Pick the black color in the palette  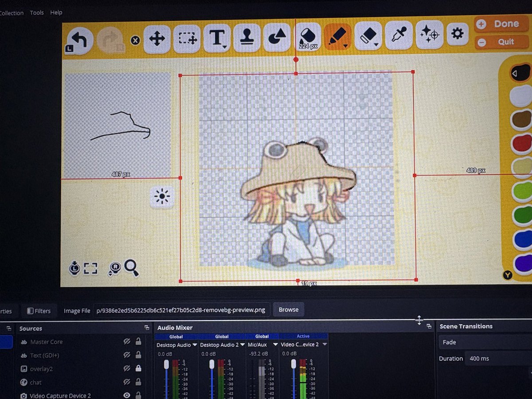[x=521, y=73]
